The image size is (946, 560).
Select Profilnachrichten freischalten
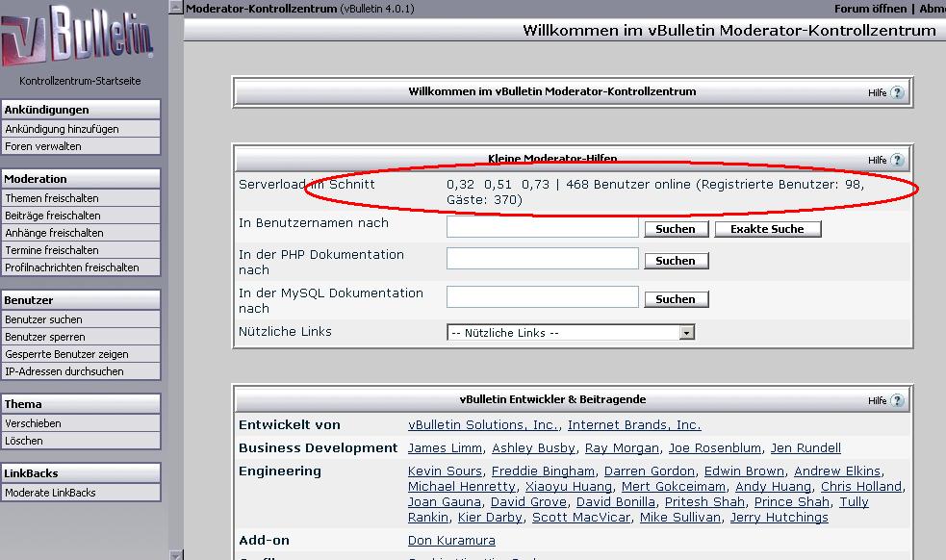click(81, 267)
